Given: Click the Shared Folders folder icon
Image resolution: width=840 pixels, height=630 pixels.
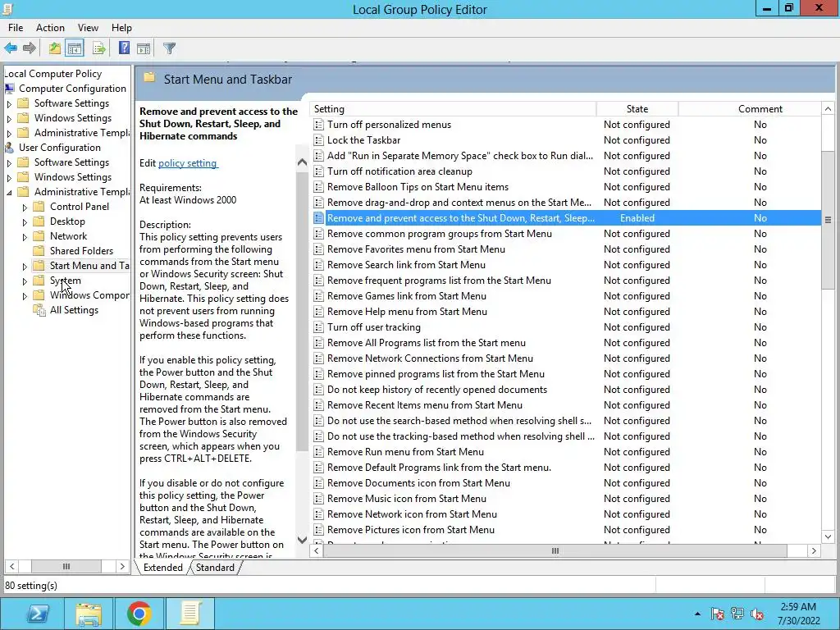Looking at the screenshot, I should [x=39, y=251].
